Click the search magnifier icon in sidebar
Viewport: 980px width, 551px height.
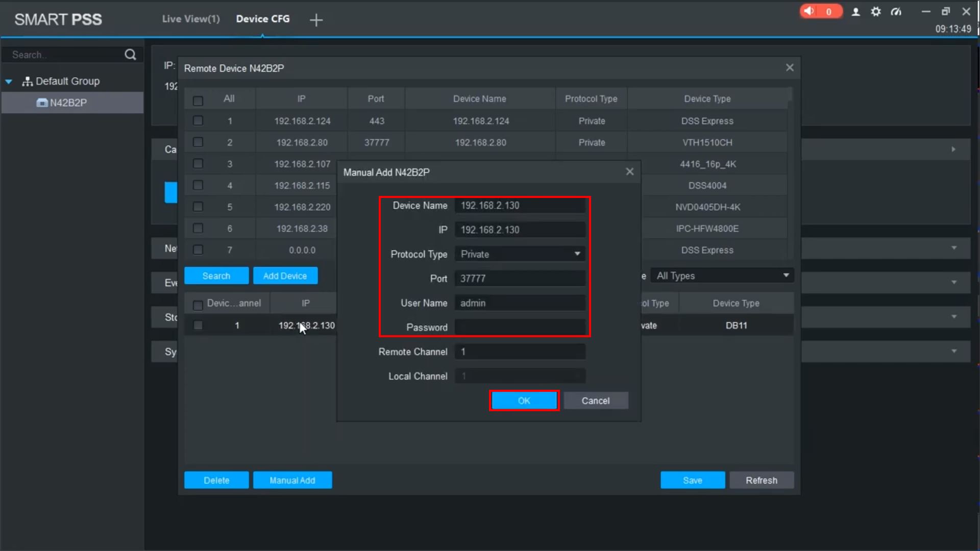[130, 55]
